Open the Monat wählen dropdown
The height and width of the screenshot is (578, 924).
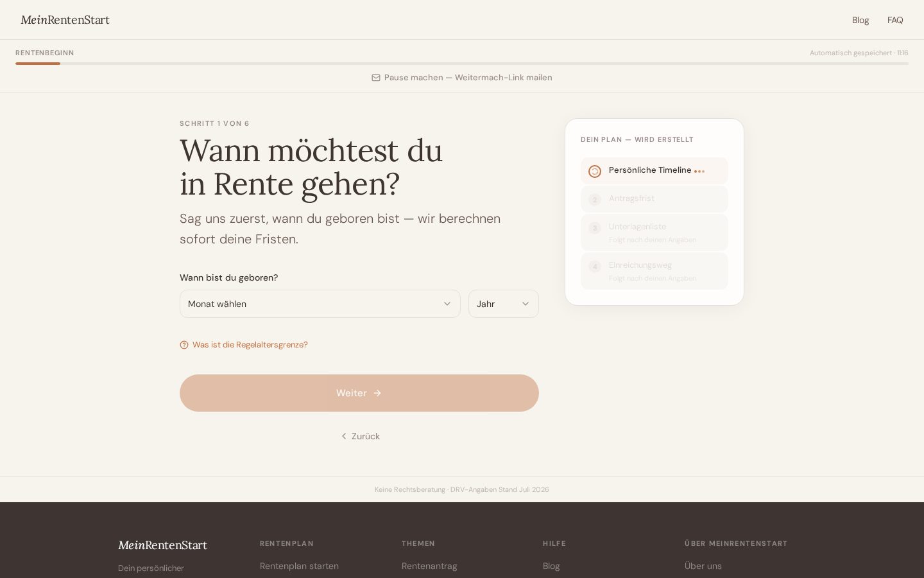tap(320, 304)
